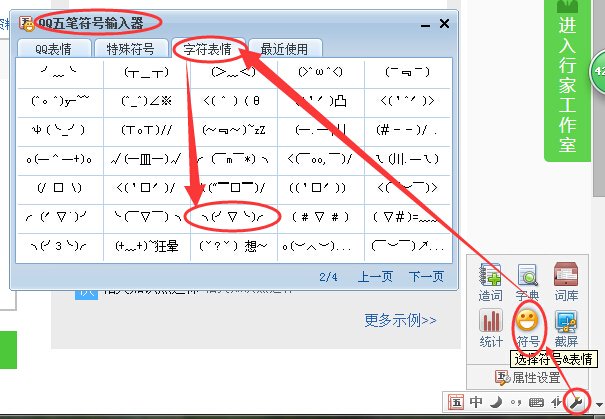Screen dimensions: 605x419
Task: Switch to the 字符表情 tab
Action: 208,49
